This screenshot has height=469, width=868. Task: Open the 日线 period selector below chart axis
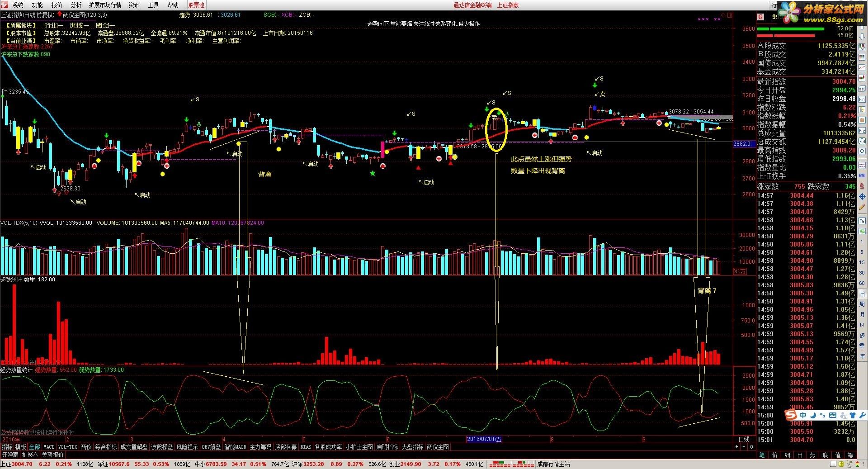tap(744, 439)
